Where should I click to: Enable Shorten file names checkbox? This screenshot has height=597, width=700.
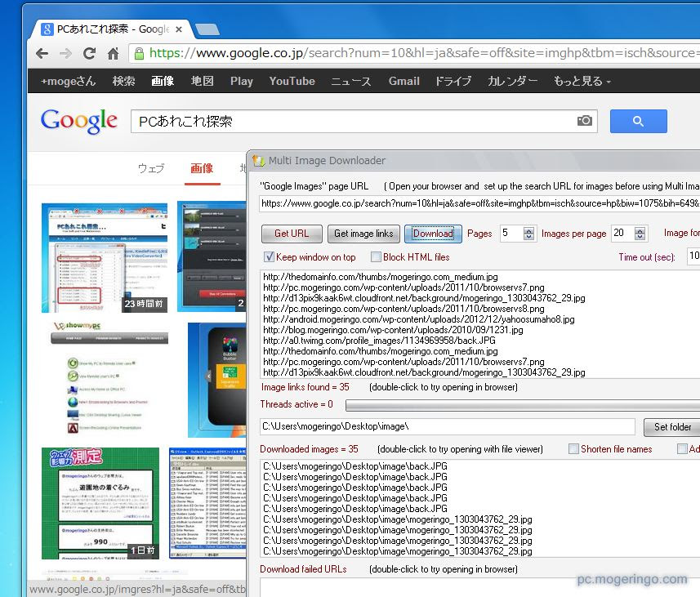click(x=573, y=448)
